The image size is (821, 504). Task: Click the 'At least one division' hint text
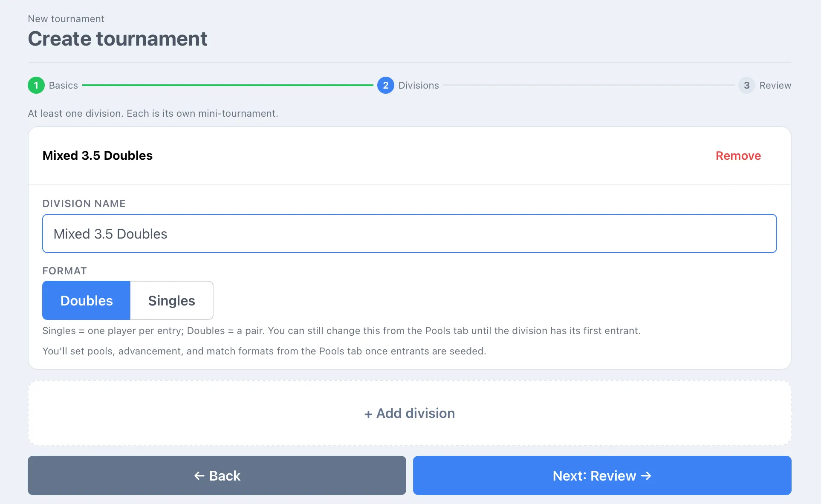tap(153, 113)
